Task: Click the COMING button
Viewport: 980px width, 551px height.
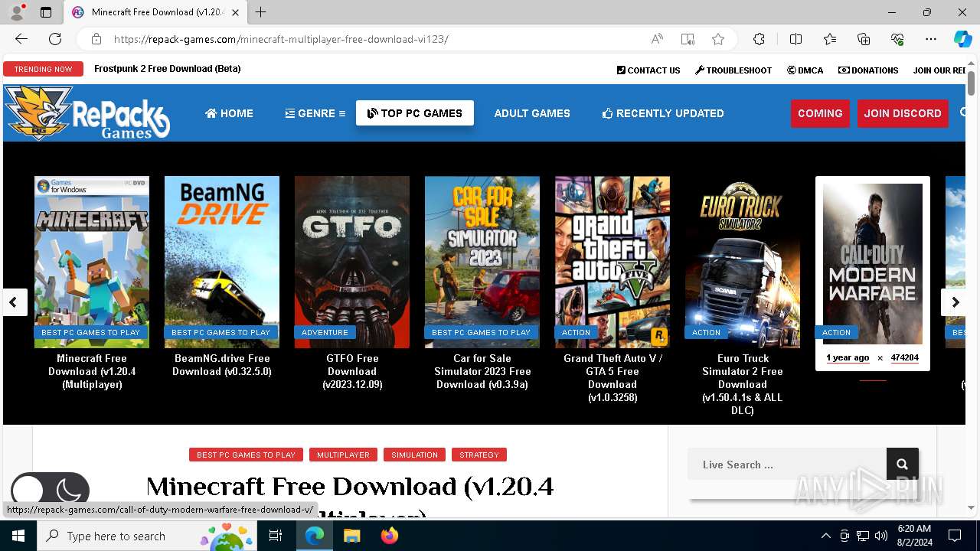Action: (x=820, y=113)
